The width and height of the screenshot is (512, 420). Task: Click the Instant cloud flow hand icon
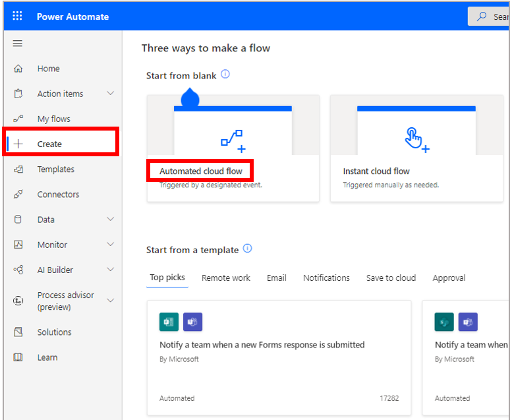click(416, 140)
